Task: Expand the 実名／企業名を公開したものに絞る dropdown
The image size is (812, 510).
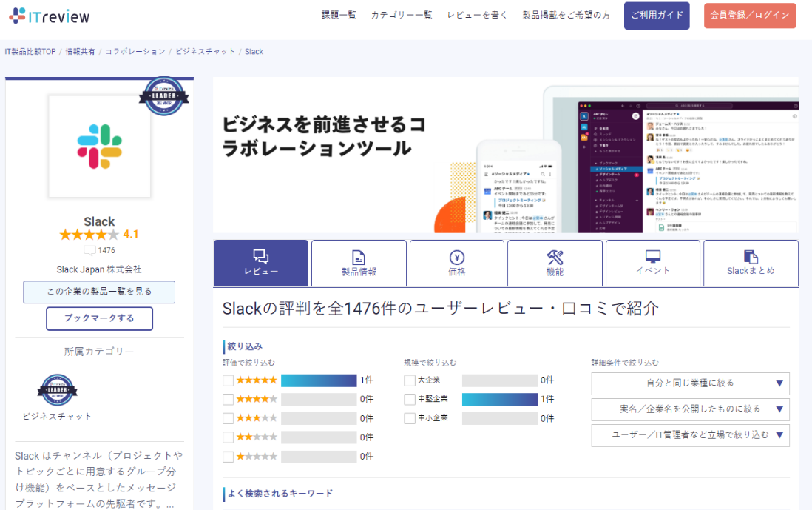Action: (x=690, y=409)
